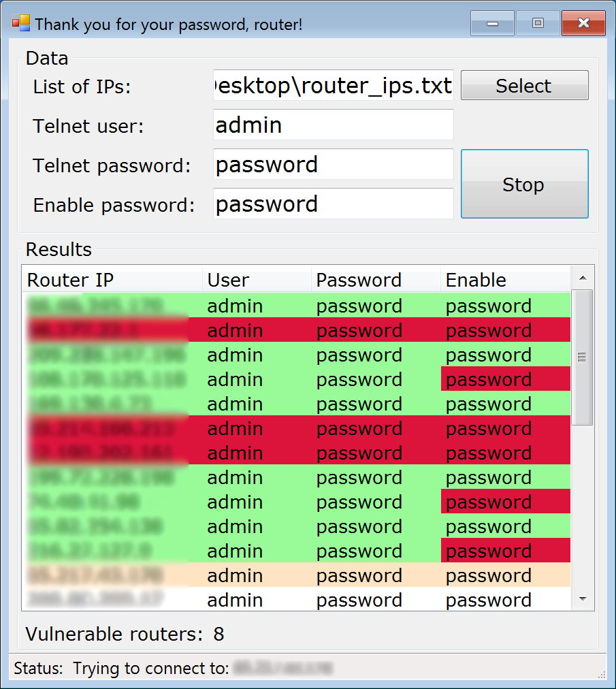The height and width of the screenshot is (689, 616).
Task: Click the resize grip at bottom-right corner
Action: (602, 675)
